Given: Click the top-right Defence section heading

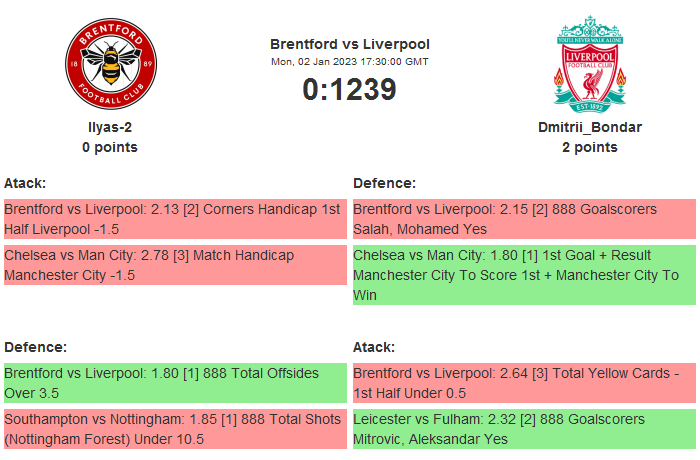Looking at the screenshot, I should [x=384, y=183].
